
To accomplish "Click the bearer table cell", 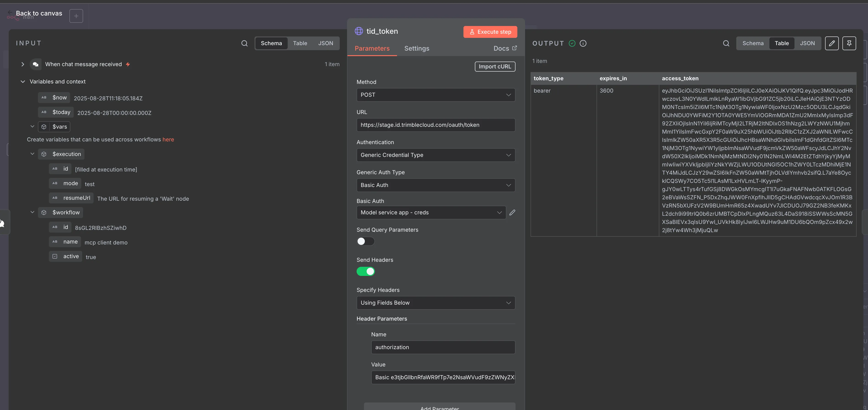I will [563, 160].
